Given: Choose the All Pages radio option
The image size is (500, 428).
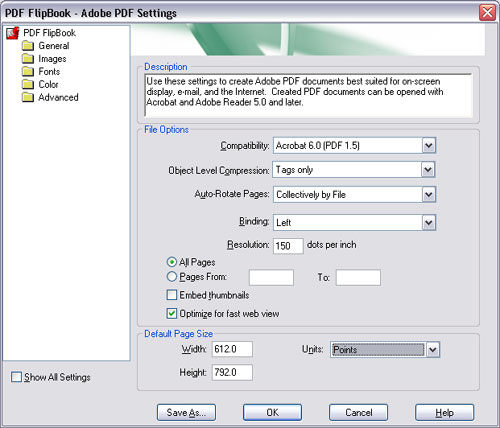Looking at the screenshot, I should (172, 262).
